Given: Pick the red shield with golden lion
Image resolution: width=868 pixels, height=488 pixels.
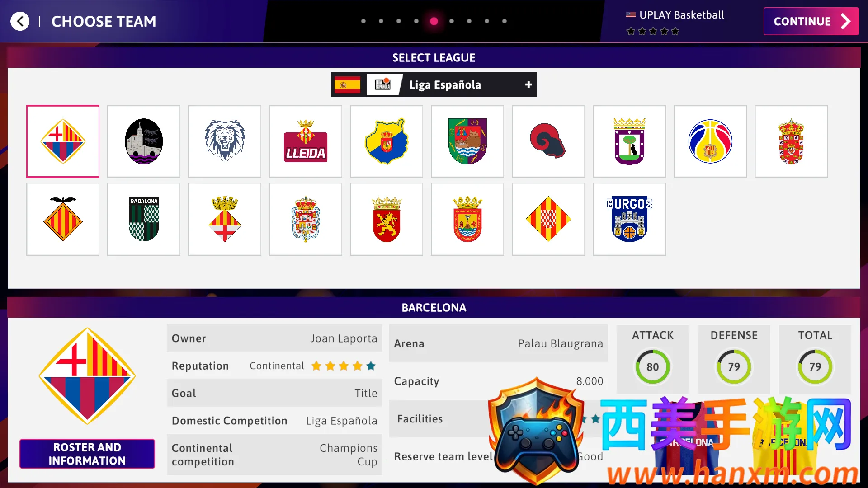Looking at the screenshot, I should coord(387,219).
